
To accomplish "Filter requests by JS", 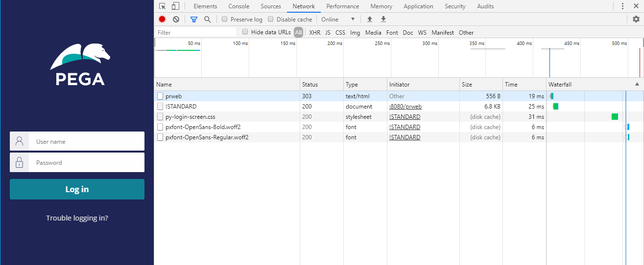I will coord(328,33).
